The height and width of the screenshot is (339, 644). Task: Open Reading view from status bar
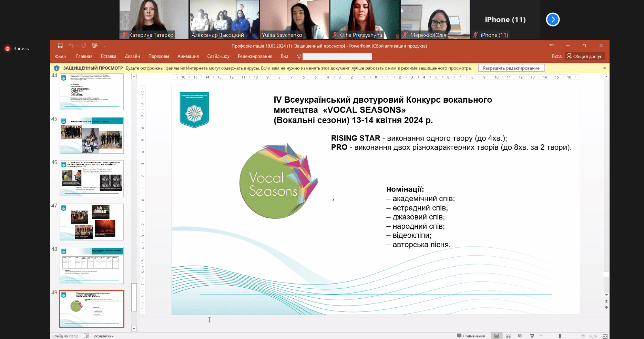coord(520,336)
